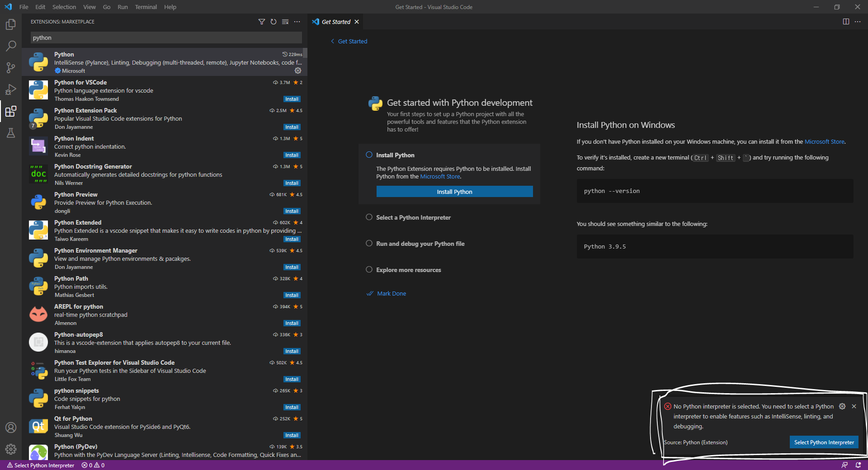Click the Qt for Python extension icon
Viewport: 868px width, 470px height.
point(38,426)
